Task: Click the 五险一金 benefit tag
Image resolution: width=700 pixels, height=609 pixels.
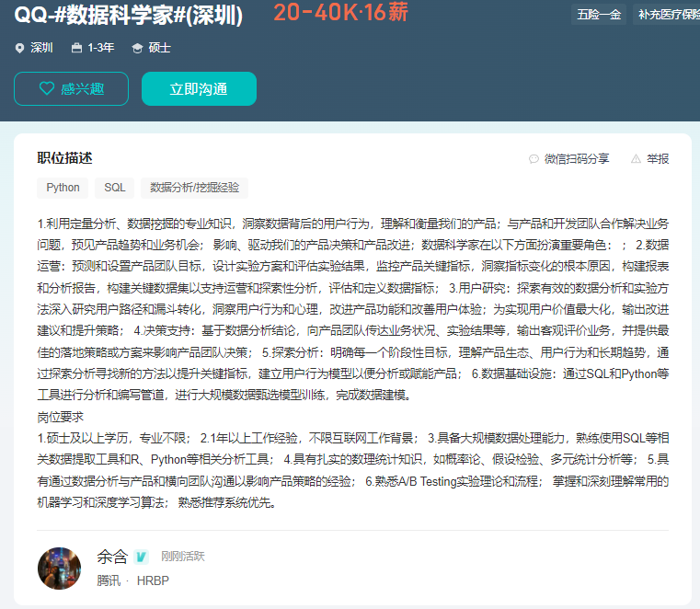Action: (x=599, y=15)
